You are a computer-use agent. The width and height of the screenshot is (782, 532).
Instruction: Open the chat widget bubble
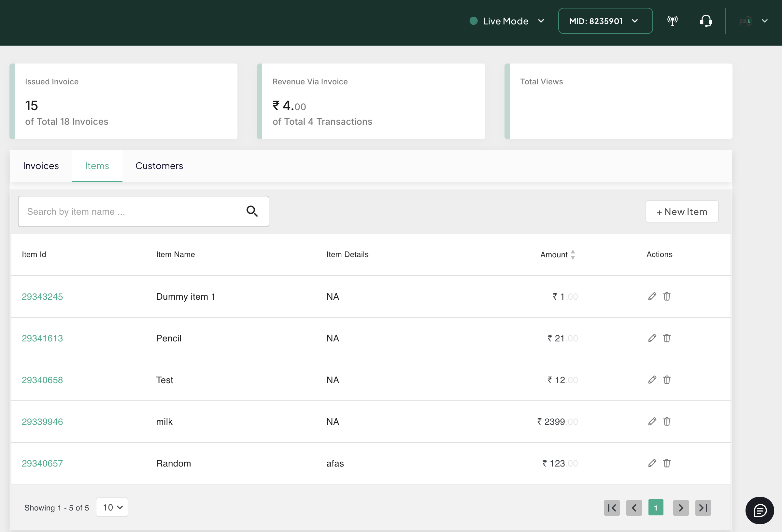tap(760, 510)
